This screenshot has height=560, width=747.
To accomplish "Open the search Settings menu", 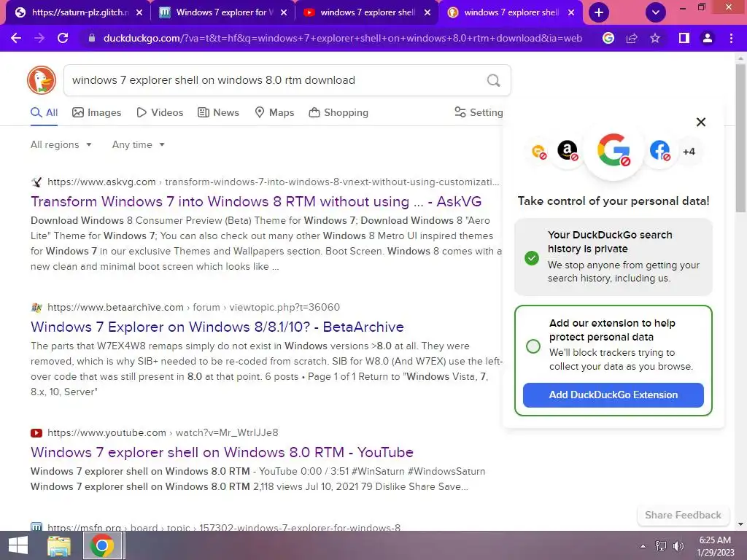I will point(479,112).
